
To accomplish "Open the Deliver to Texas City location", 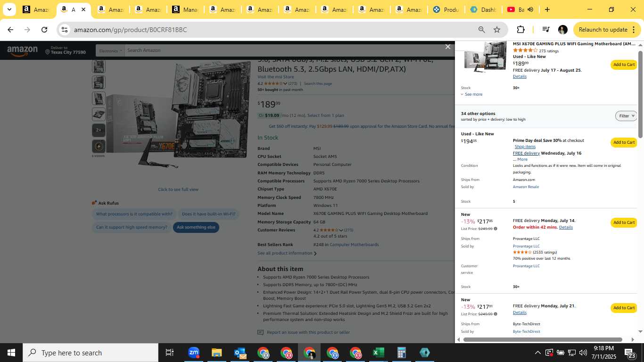I will [66, 50].
